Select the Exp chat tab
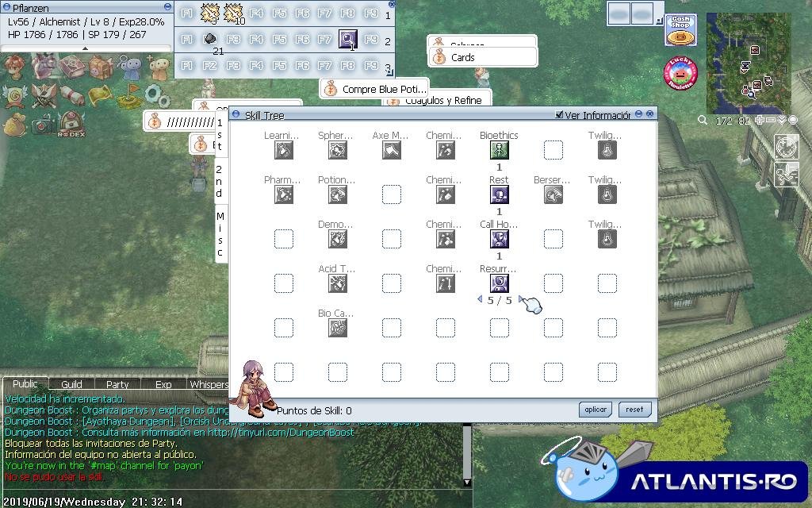 tap(163, 384)
